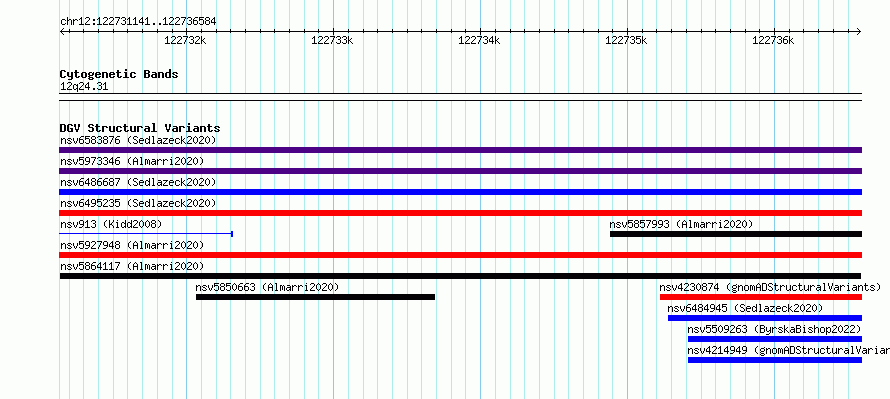Select the blue bar under nsv6484945
Image resolution: width=890 pixels, height=399 pixels.
[x=765, y=318]
